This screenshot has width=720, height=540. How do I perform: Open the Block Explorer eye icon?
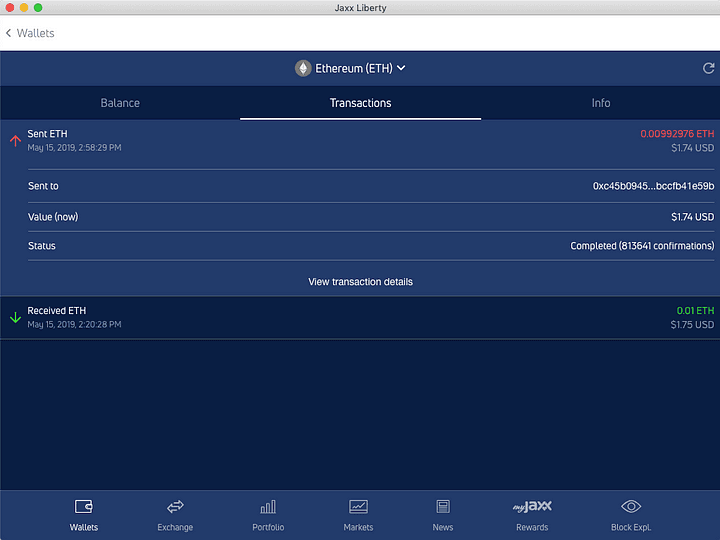click(631, 506)
